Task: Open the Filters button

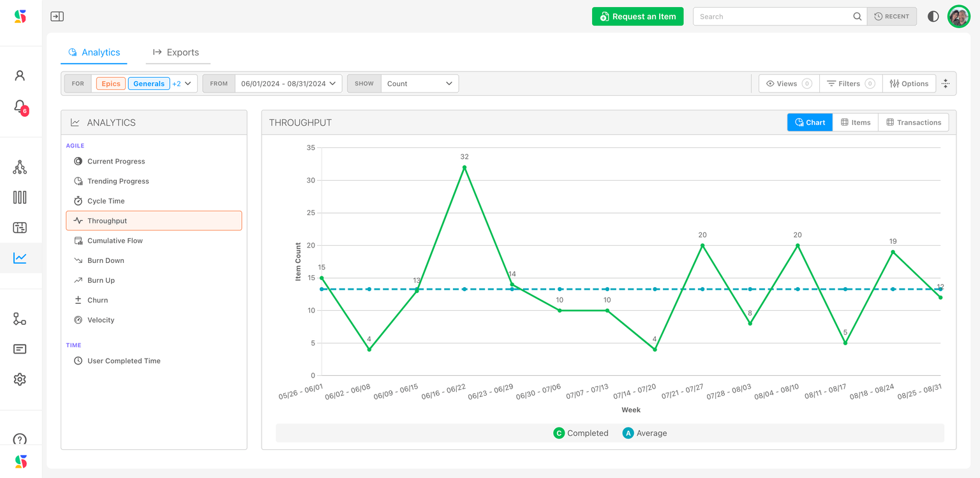Action: pyautogui.click(x=850, y=84)
